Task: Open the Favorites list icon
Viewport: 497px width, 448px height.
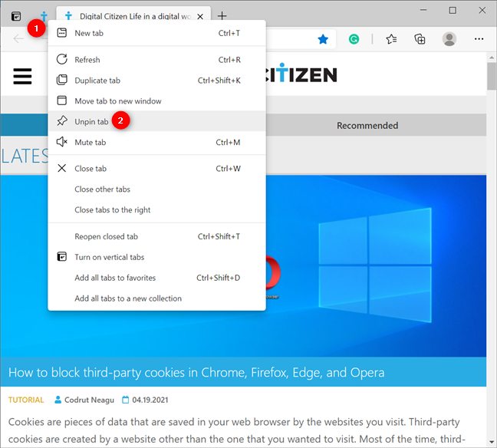Action: pyautogui.click(x=391, y=39)
